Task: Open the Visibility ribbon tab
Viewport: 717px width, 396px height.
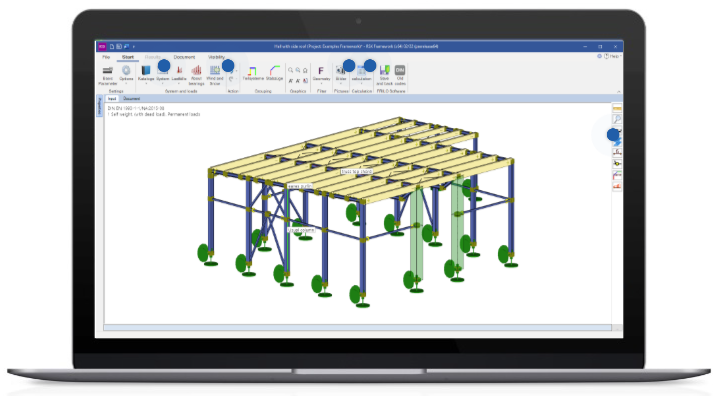Action: point(216,57)
